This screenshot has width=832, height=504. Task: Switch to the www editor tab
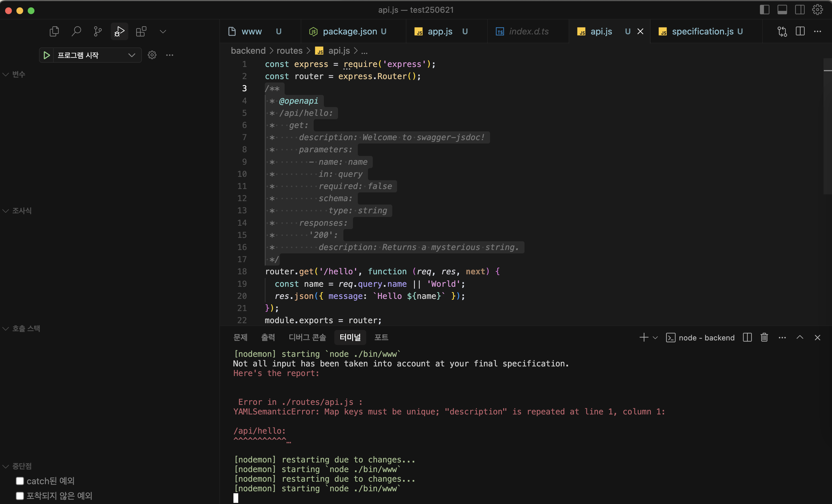260,31
